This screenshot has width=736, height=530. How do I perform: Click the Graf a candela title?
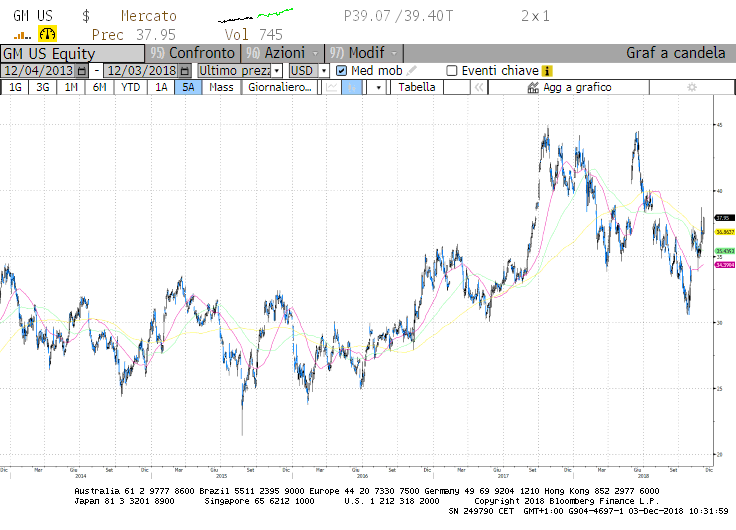675,53
